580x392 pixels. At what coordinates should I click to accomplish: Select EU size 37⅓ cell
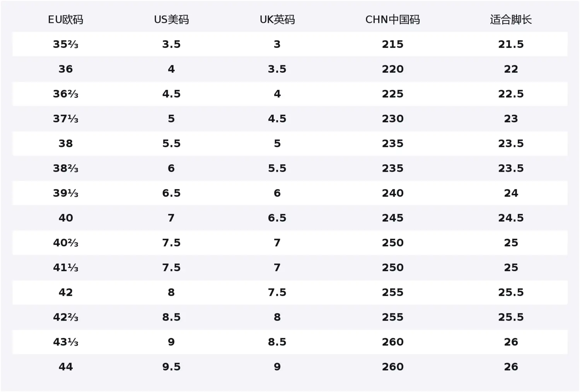pyautogui.click(x=66, y=119)
